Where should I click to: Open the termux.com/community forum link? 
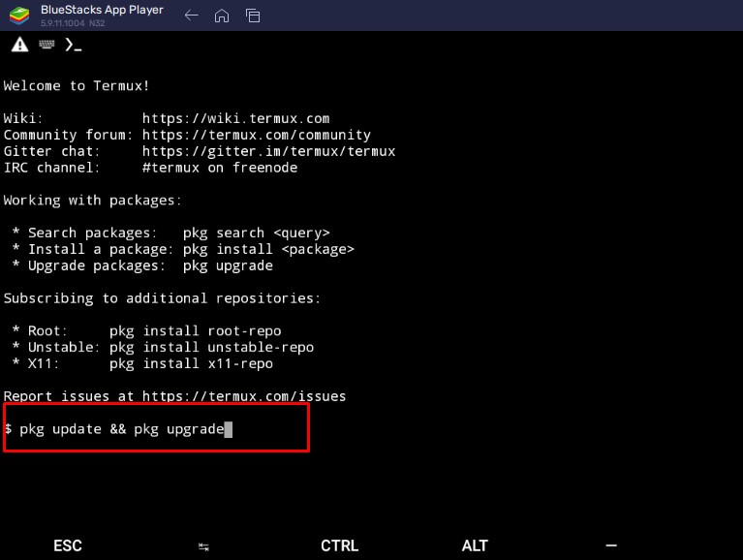(x=256, y=135)
